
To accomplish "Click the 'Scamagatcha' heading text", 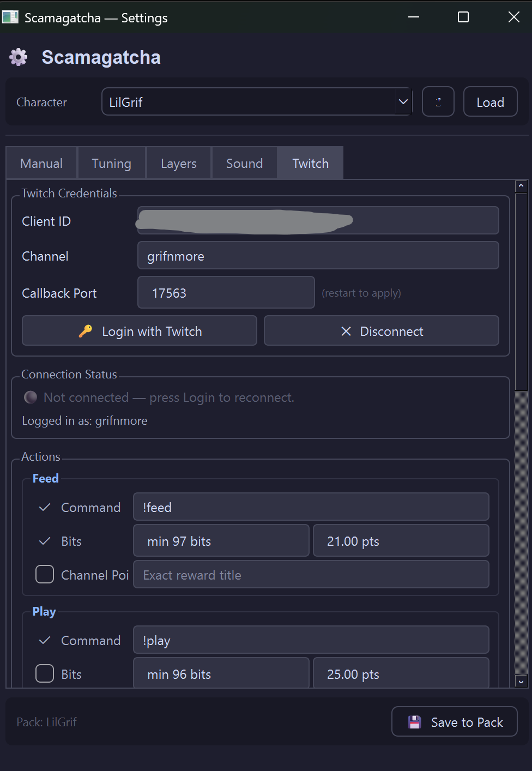I will [x=101, y=57].
